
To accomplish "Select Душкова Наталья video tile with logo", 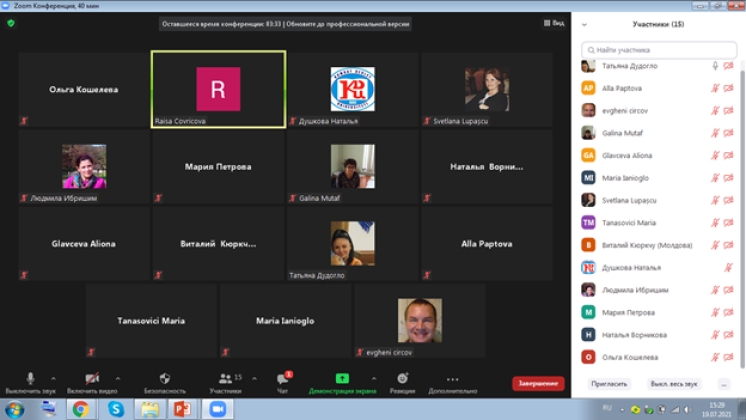I will pyautogui.click(x=353, y=89).
